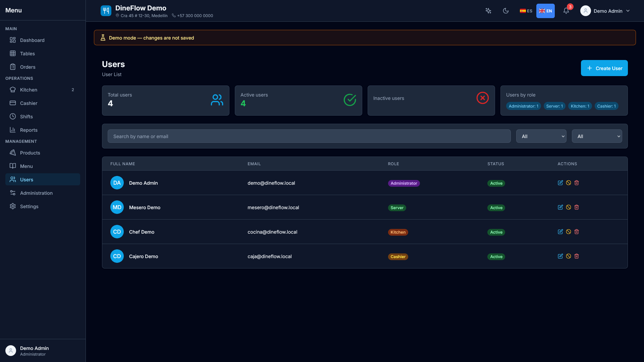This screenshot has height=362, width=644.
Task: Click the Cashier role badge in Cajero Demo row
Action: [x=398, y=256]
